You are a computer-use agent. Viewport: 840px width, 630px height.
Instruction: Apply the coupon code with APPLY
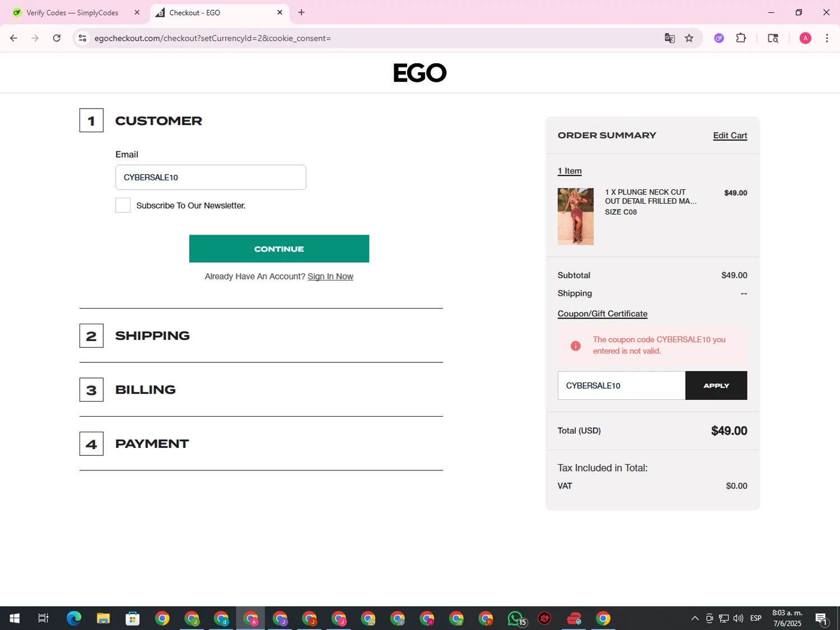tap(716, 385)
